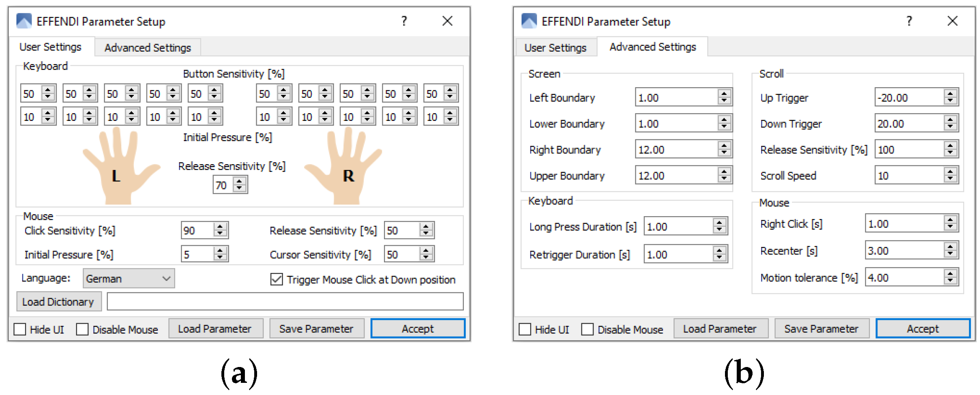Switch to Advanced Settings tab in left window
980x395 pixels.
tap(148, 47)
